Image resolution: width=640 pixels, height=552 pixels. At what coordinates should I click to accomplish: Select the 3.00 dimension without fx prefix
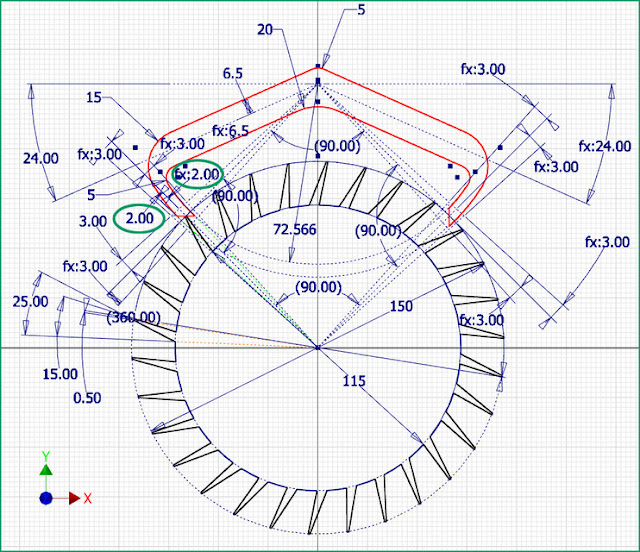tap(93, 222)
